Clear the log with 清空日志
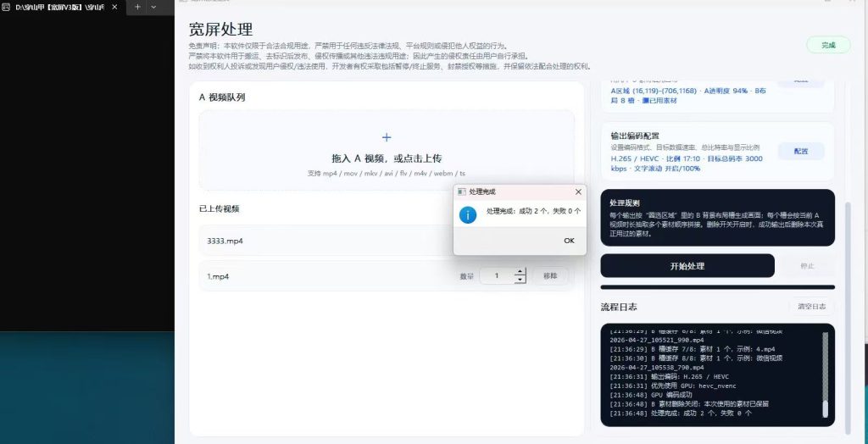This screenshot has height=444, width=868. [x=811, y=306]
